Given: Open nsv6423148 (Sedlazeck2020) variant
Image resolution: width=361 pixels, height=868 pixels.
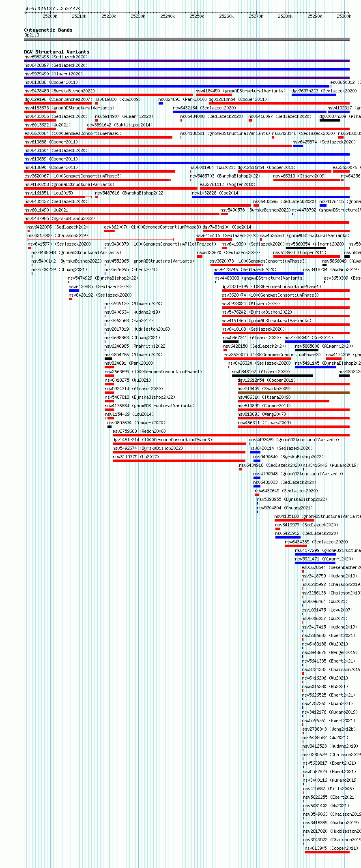Looking at the screenshot, I should [303, 133].
